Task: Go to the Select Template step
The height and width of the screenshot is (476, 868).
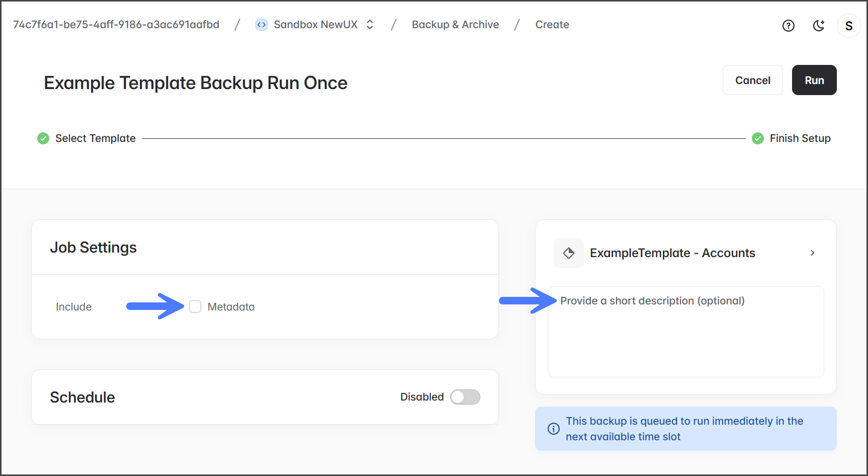Action: pyautogui.click(x=95, y=138)
